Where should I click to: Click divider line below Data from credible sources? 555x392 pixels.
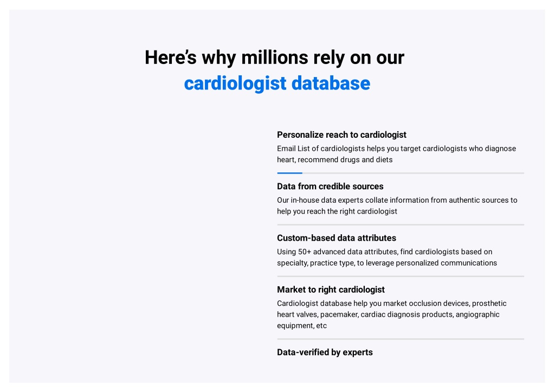(x=401, y=225)
